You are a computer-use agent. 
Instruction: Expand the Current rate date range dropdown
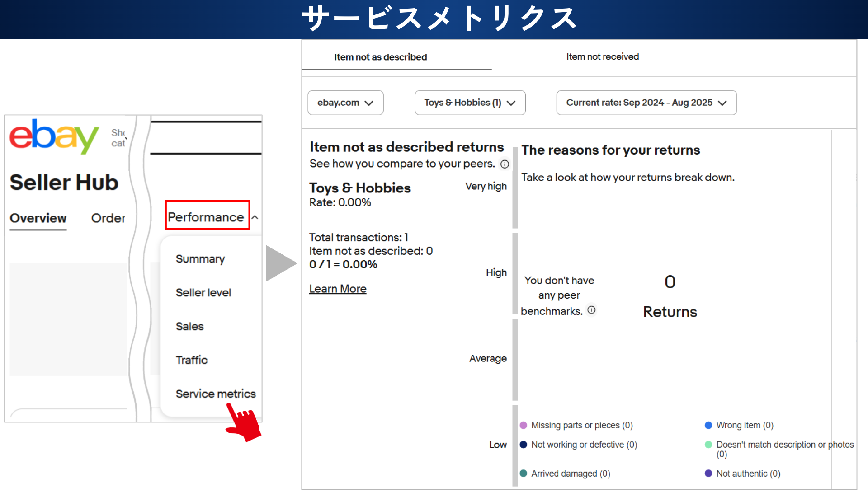(x=646, y=103)
